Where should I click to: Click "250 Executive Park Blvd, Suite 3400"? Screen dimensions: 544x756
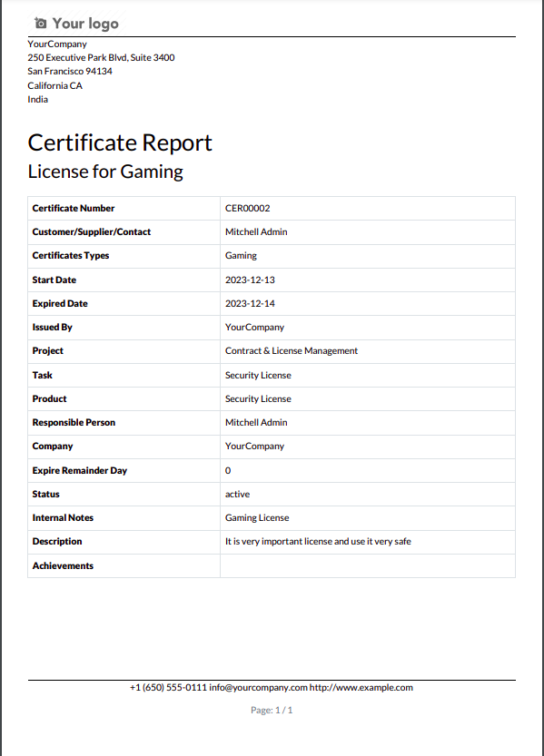point(101,57)
